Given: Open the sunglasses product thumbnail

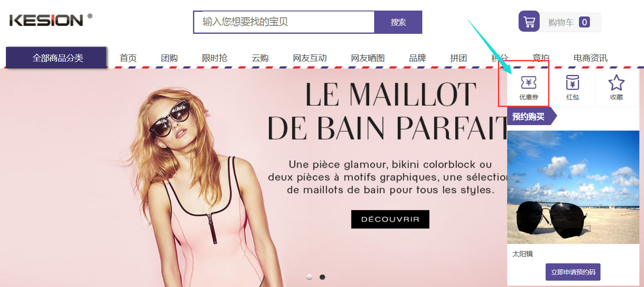Looking at the screenshot, I should tap(573, 187).
